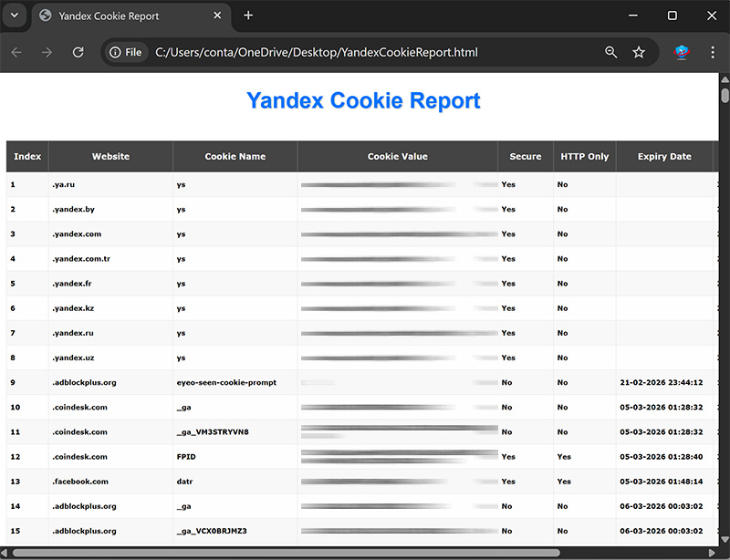Reload the page with the refresh icon
The image size is (730, 560).
[x=78, y=53]
